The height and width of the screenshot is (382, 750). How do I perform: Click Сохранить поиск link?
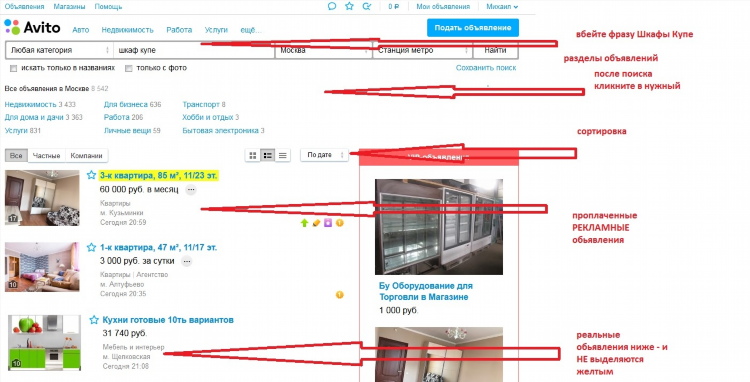(x=486, y=68)
